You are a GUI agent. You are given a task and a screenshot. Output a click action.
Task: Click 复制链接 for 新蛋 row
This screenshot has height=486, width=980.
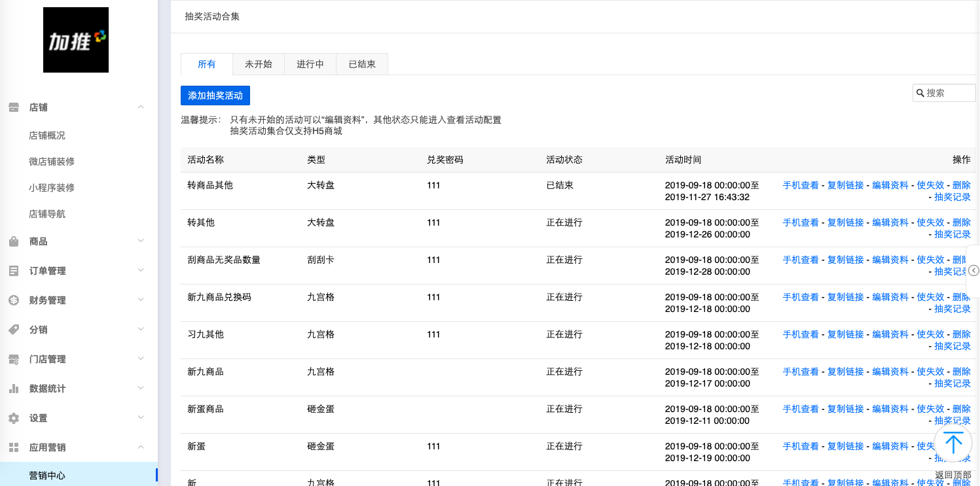point(846,446)
